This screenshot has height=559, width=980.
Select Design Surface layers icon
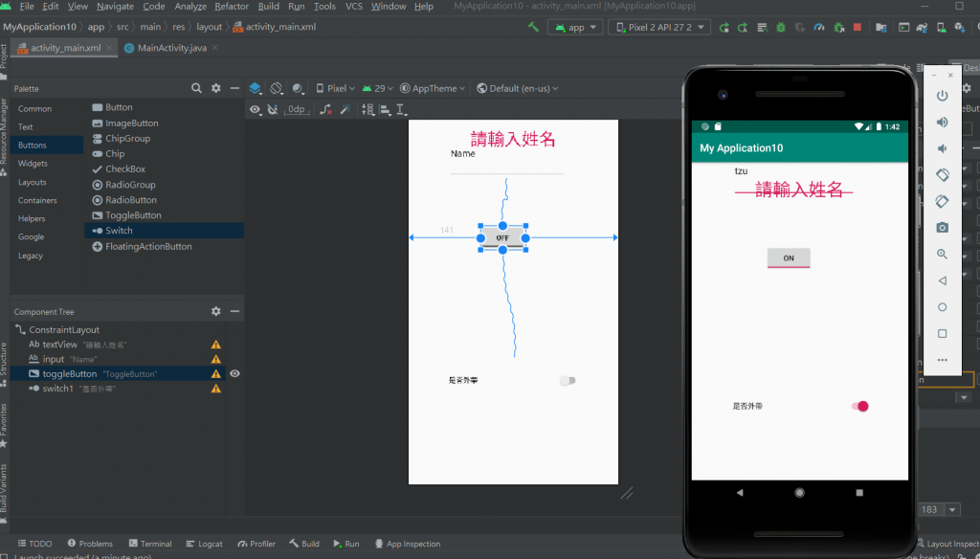[x=256, y=88]
